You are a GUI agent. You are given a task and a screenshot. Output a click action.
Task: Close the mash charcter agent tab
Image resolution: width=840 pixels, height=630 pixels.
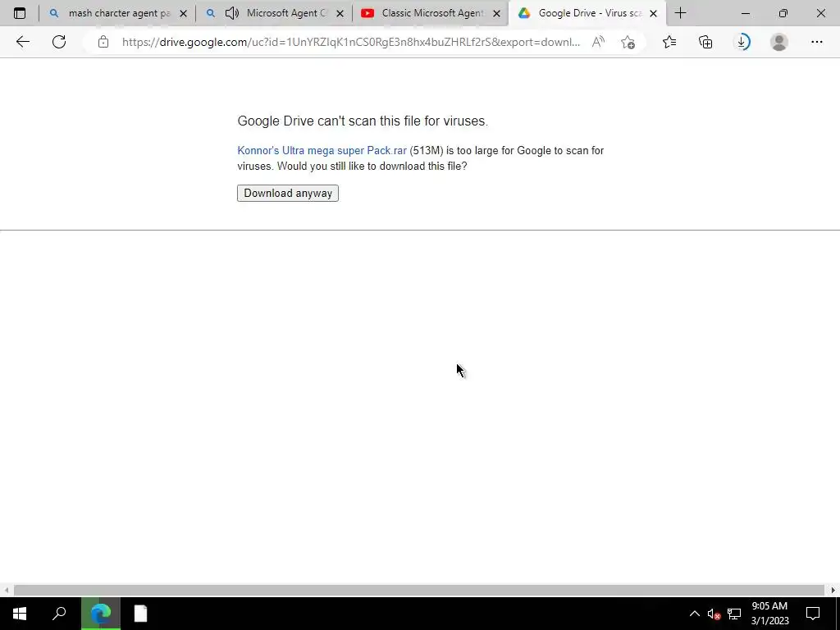coord(183,13)
